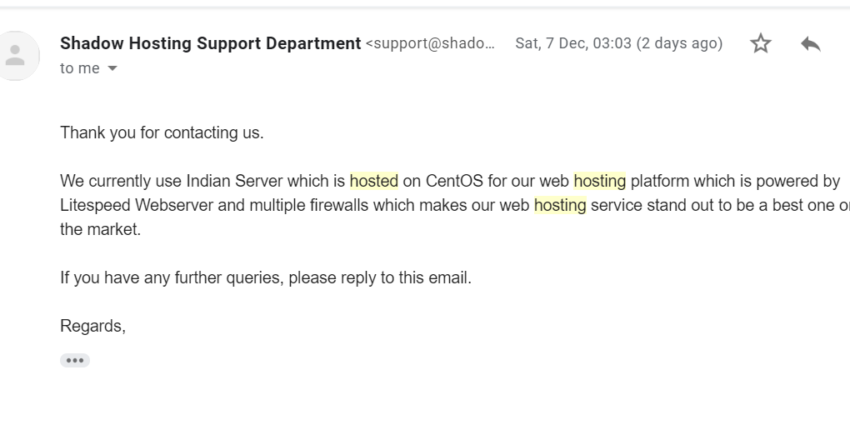Click the truncated support@shado… email address

click(430, 43)
